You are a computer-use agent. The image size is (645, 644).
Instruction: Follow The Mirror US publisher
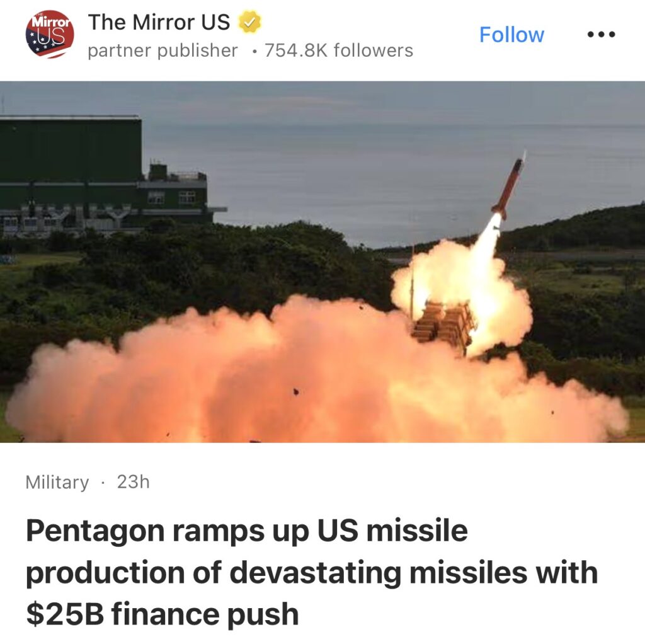pyautogui.click(x=511, y=35)
